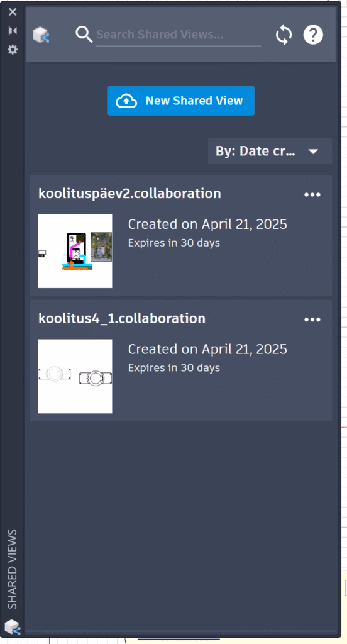Click the refresh shared views icon
This screenshot has width=347, height=644.
(284, 35)
